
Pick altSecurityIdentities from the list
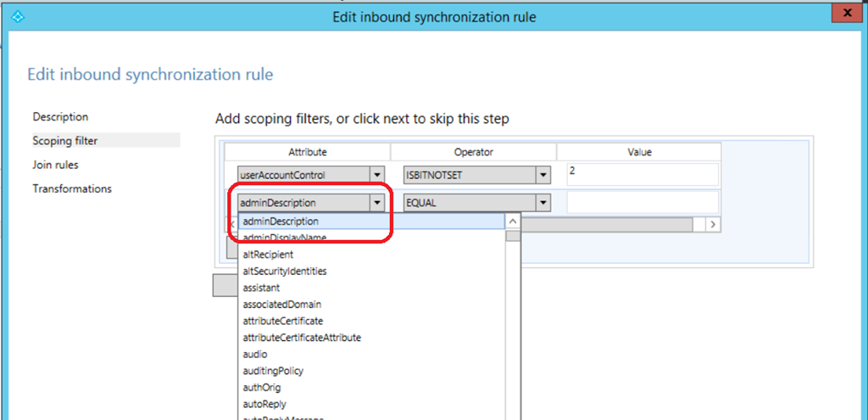(285, 272)
